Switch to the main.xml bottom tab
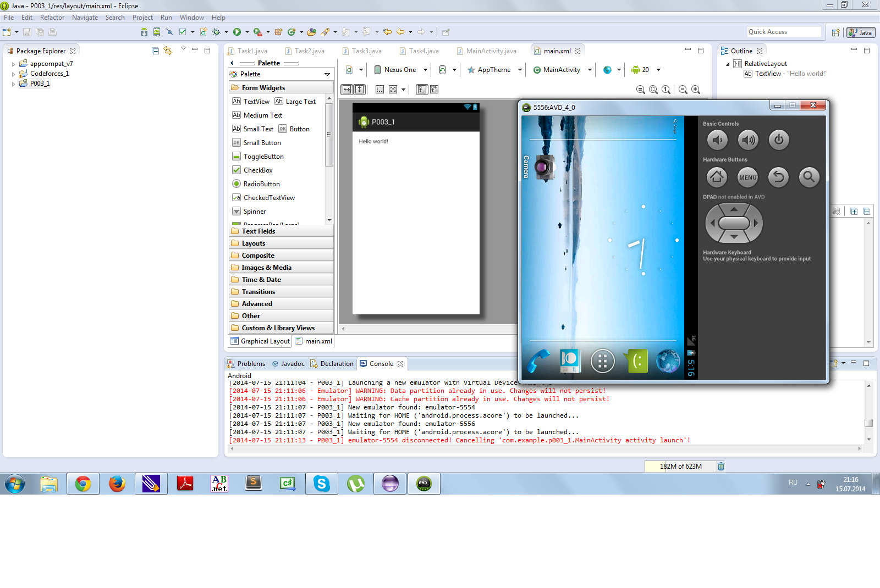 pos(313,341)
